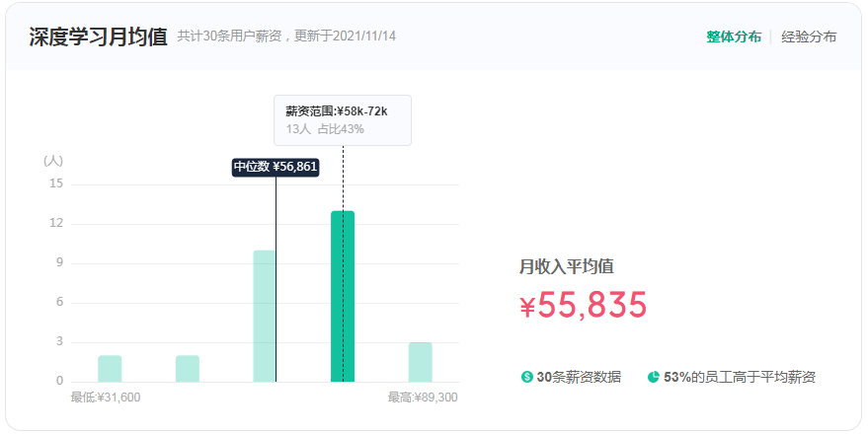Click the 10-person bar beside the median line
Screen dimensions: 868x434
coord(265,317)
